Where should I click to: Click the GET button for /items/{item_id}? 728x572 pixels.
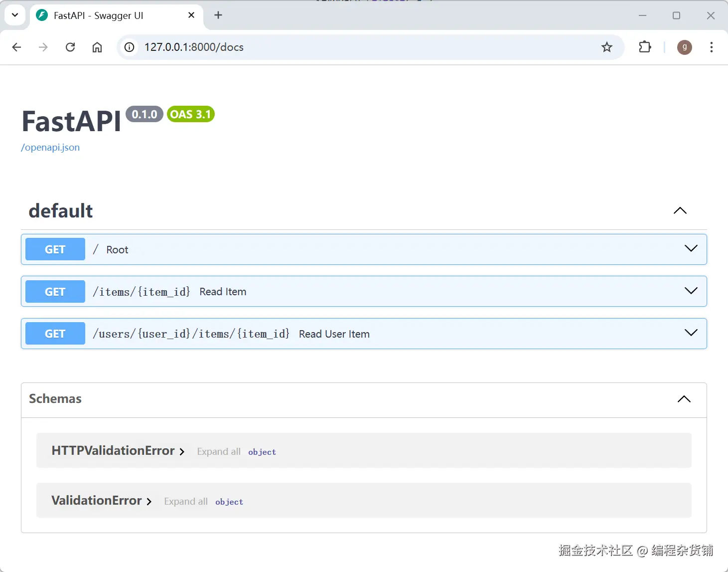[x=55, y=292]
